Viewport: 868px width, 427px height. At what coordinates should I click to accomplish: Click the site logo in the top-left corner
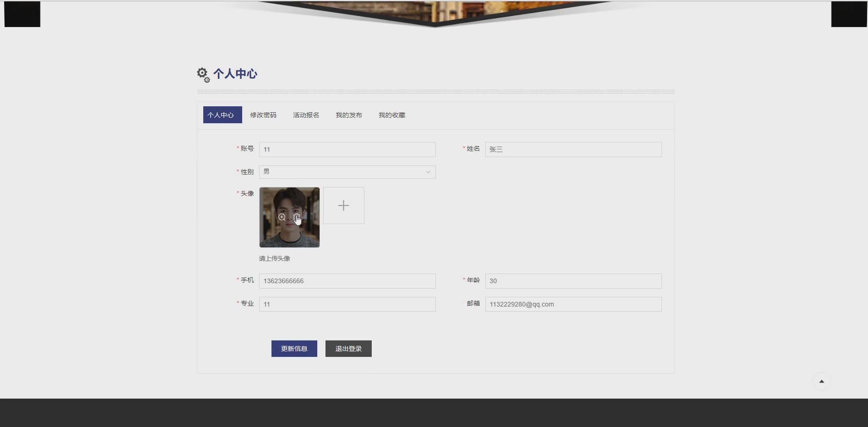(x=22, y=14)
